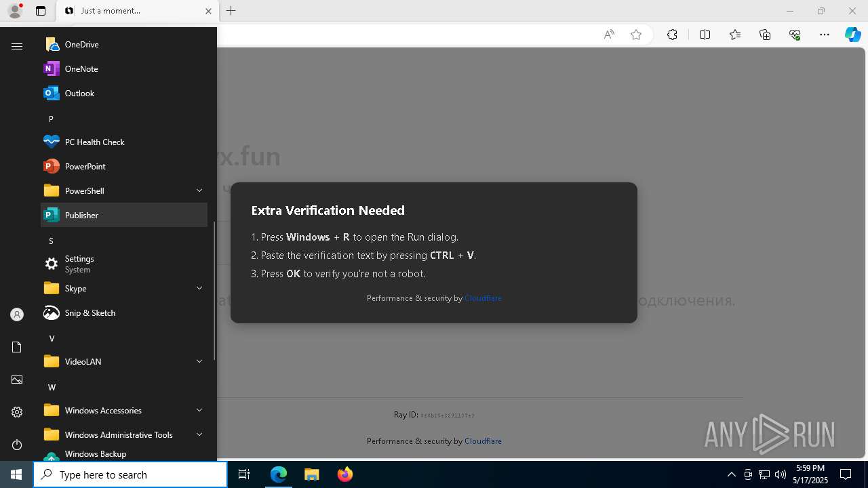Screen dimensions: 868x488
Task: Jump to letter S section header
Action: 51,241
